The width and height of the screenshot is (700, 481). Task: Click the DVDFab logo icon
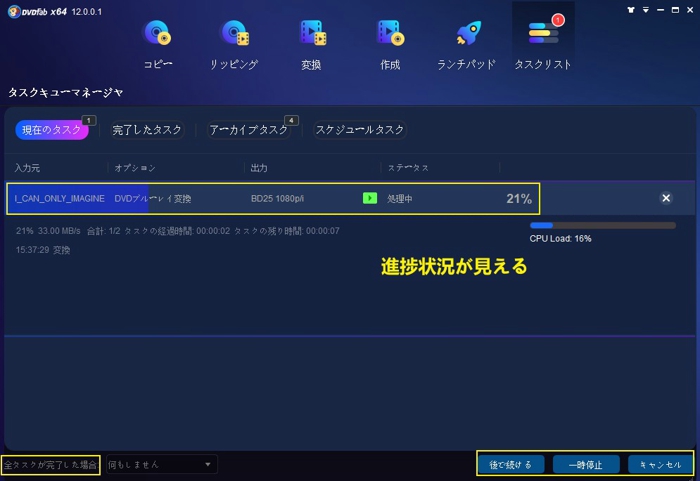[x=14, y=11]
